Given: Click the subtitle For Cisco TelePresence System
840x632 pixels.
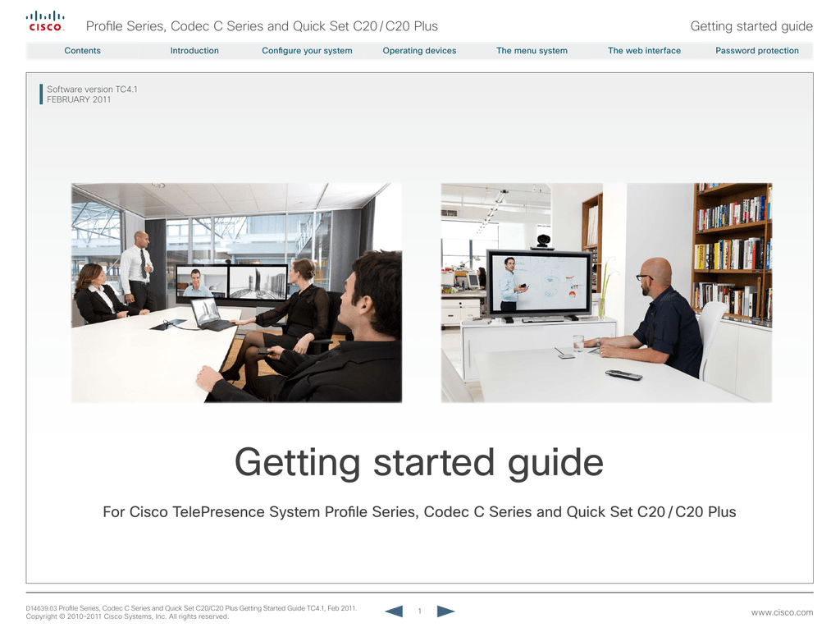Looking at the screenshot, I should 419,512.
